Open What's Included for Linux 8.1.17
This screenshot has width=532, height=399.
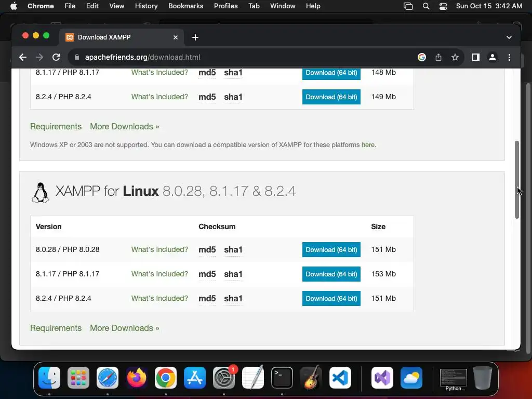(159, 274)
